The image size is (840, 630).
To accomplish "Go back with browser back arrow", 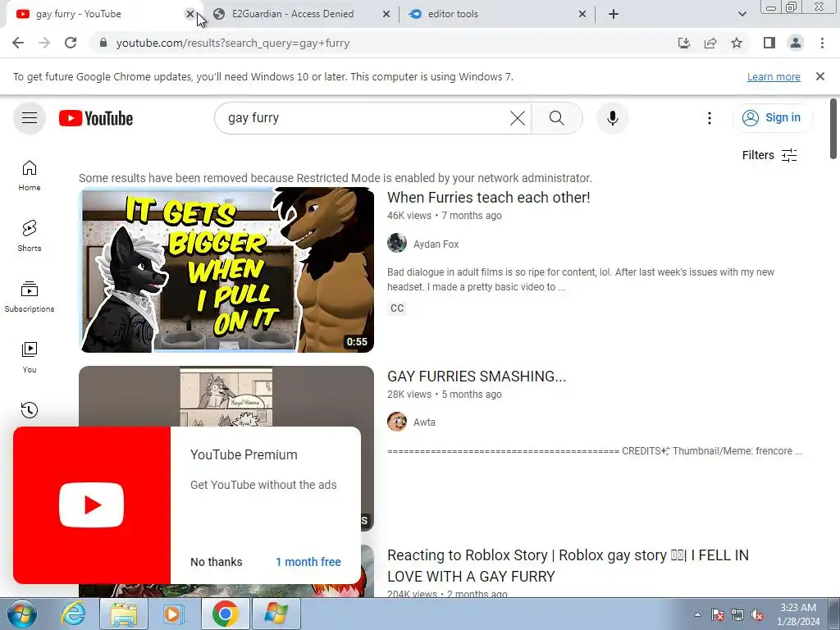I will 18,43.
